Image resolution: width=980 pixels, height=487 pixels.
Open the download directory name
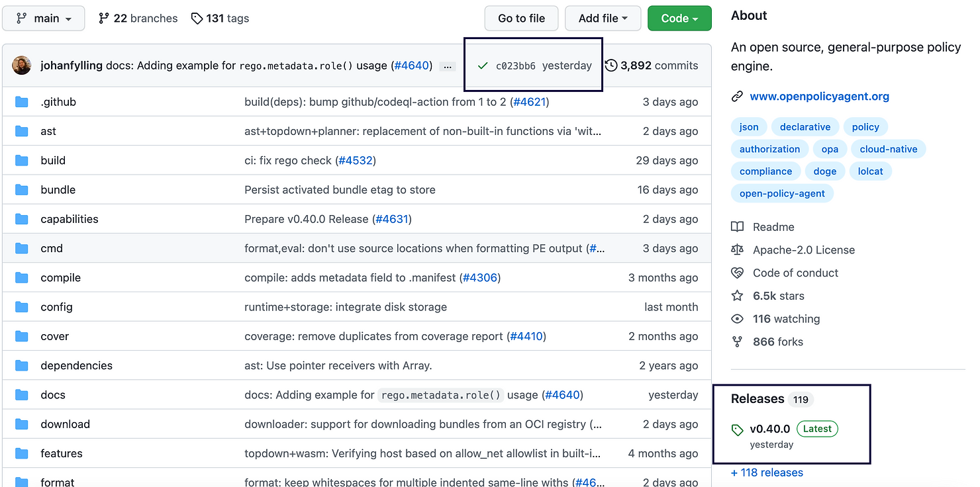coord(66,424)
